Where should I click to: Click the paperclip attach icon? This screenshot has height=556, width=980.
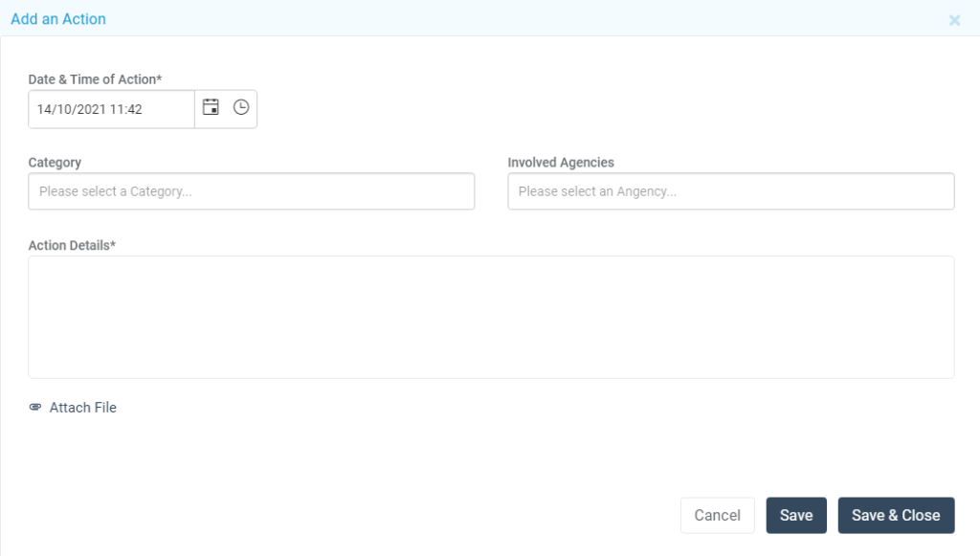(x=35, y=408)
